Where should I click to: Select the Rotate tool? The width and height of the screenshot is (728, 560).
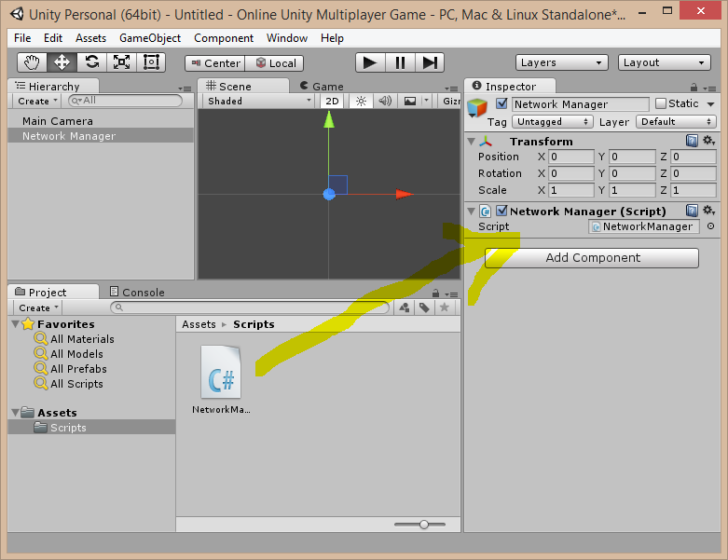92,62
